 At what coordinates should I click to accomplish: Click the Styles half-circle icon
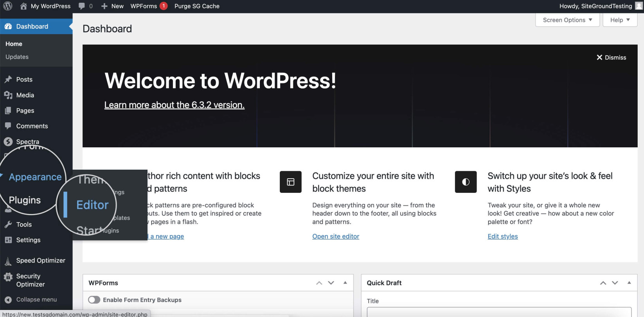tap(466, 182)
